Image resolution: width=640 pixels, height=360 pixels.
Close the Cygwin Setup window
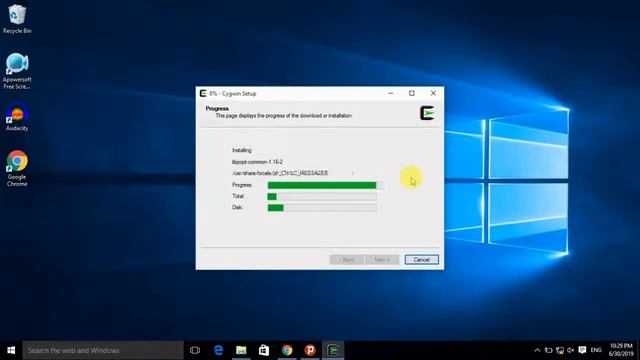[433, 93]
